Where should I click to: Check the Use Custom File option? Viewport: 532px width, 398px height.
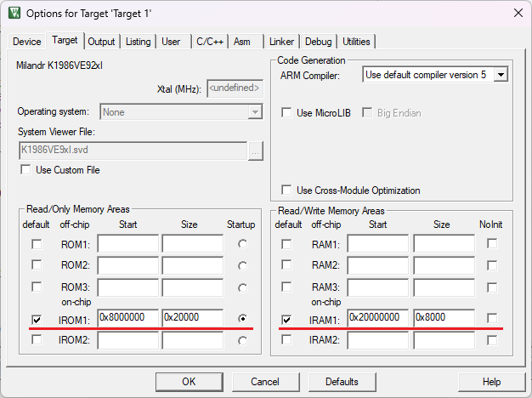tap(26, 170)
